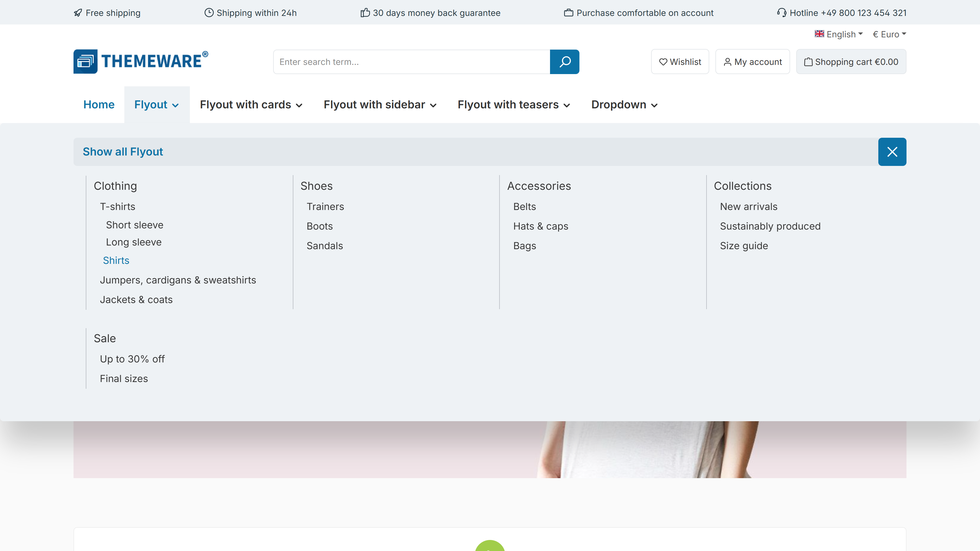Expand Flyout with sidebar menu
Image resolution: width=980 pixels, height=551 pixels.
[x=380, y=105]
